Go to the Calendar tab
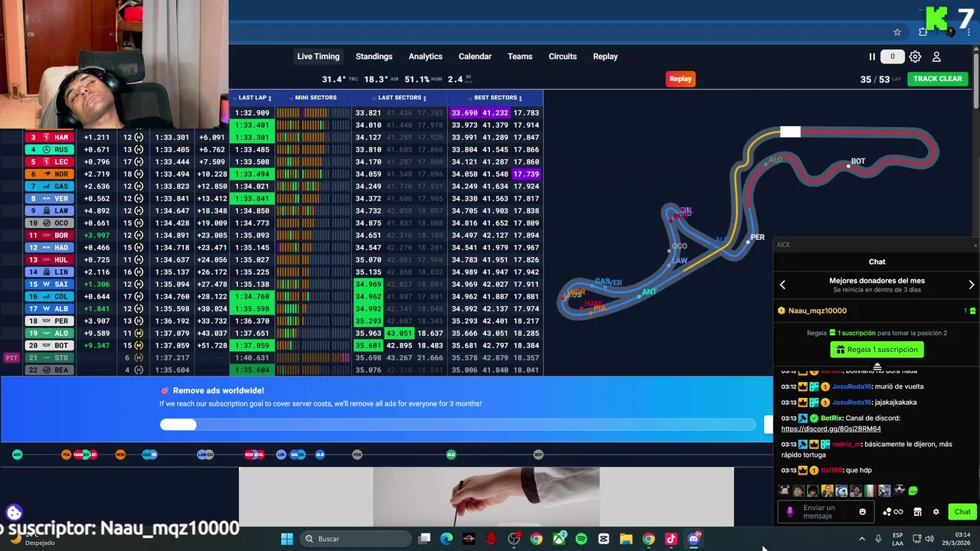The height and width of the screenshot is (551, 980). tap(475, 57)
